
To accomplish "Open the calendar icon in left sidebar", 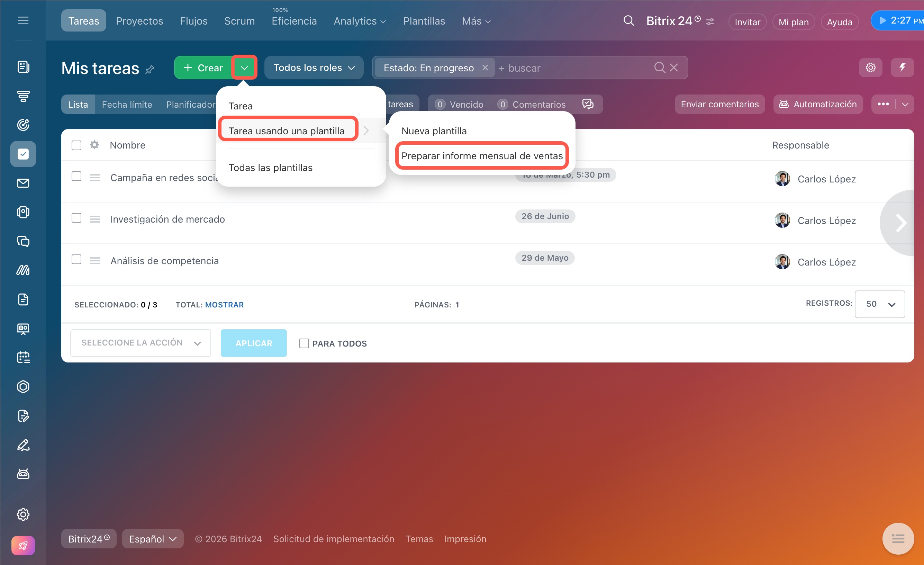I will [x=23, y=357].
